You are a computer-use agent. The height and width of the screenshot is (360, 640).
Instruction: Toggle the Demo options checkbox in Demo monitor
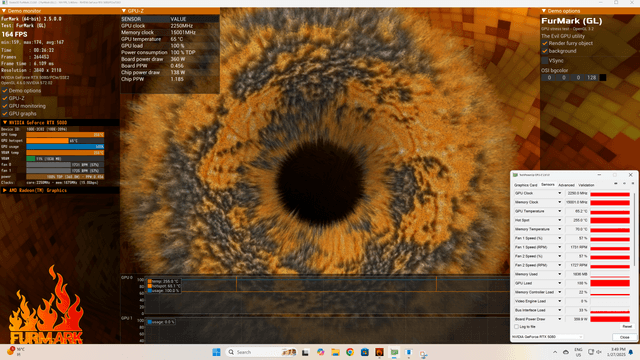pyautogui.click(x=5, y=91)
